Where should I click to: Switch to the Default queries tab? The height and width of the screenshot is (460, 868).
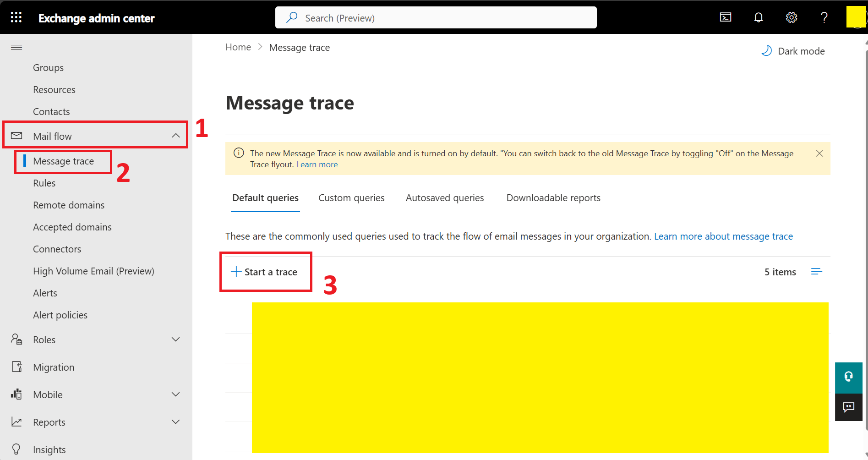coord(265,198)
